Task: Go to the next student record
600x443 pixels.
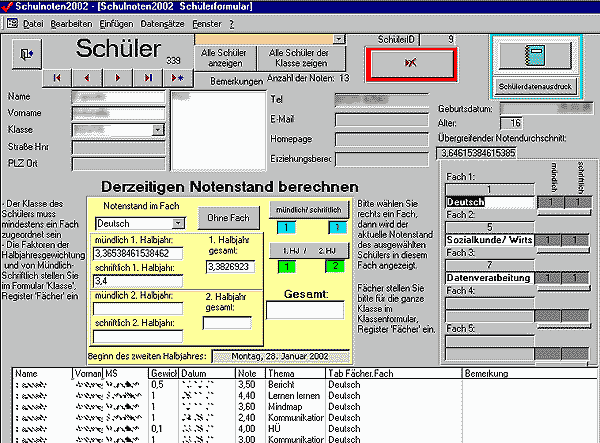Action: click(x=118, y=77)
